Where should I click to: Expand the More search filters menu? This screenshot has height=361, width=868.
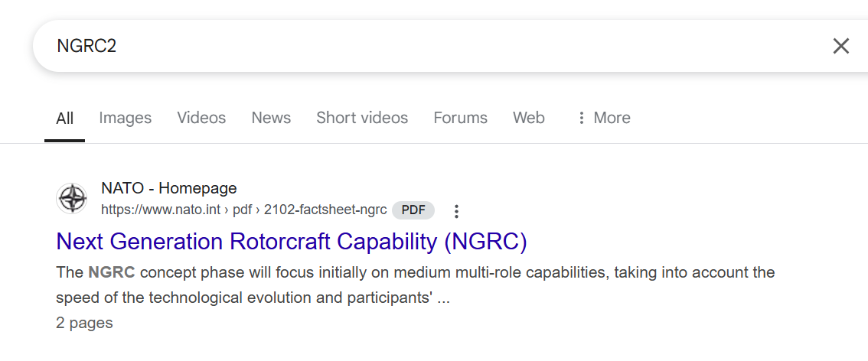click(x=603, y=118)
